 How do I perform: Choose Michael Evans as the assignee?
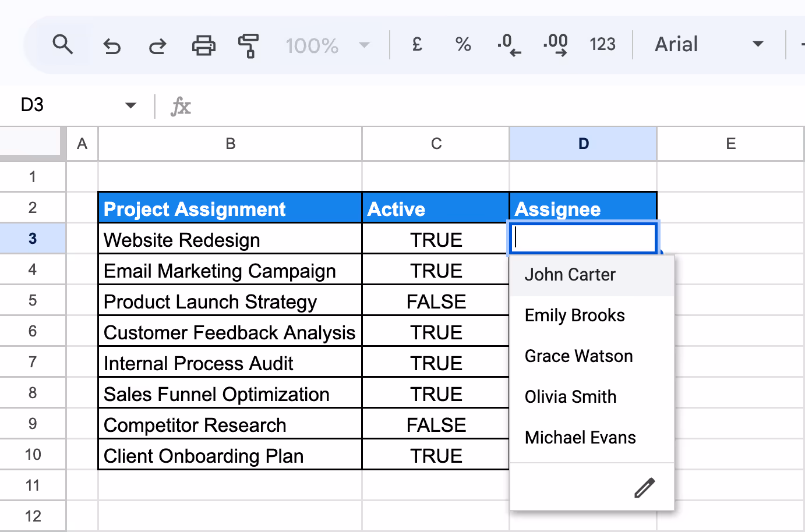pyautogui.click(x=580, y=437)
